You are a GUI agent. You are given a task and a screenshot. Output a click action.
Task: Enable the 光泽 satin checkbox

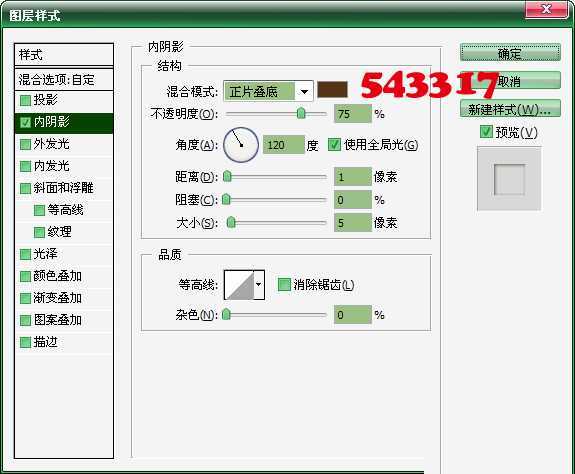(x=25, y=254)
